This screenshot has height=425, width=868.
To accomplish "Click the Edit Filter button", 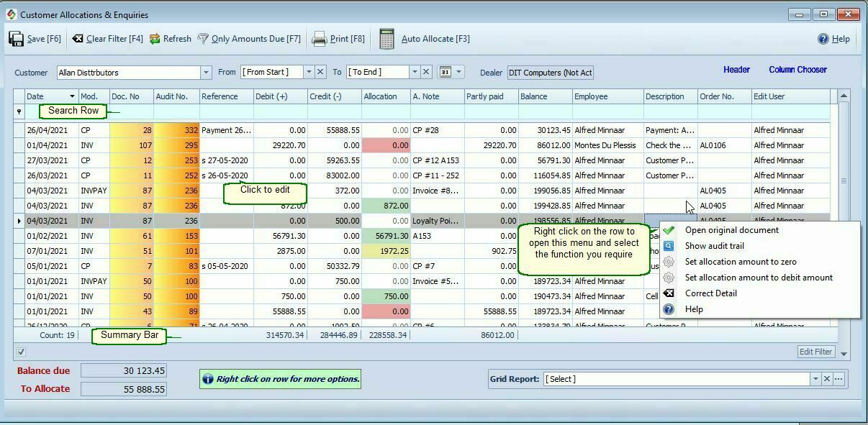I will point(816,352).
